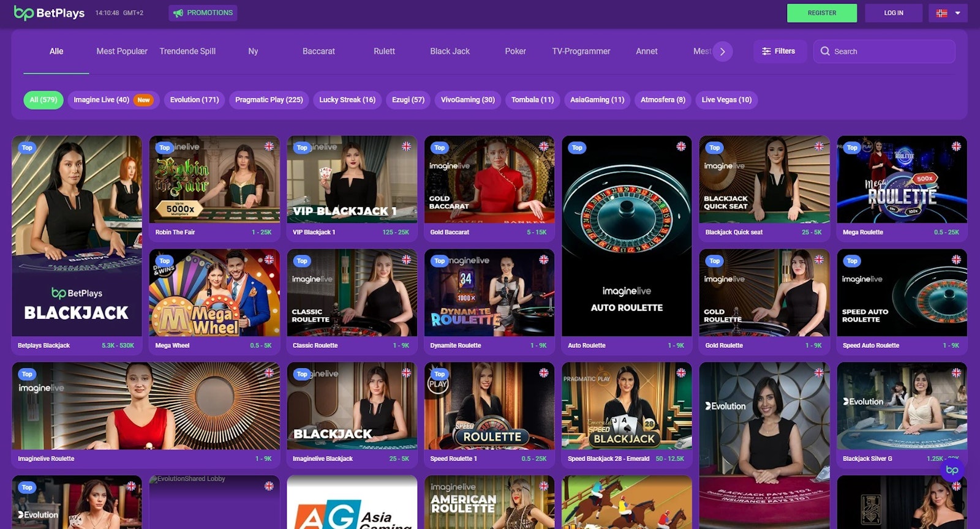Click Top badge on Betplays Blackjack tile
The width and height of the screenshot is (980, 529).
[27, 148]
